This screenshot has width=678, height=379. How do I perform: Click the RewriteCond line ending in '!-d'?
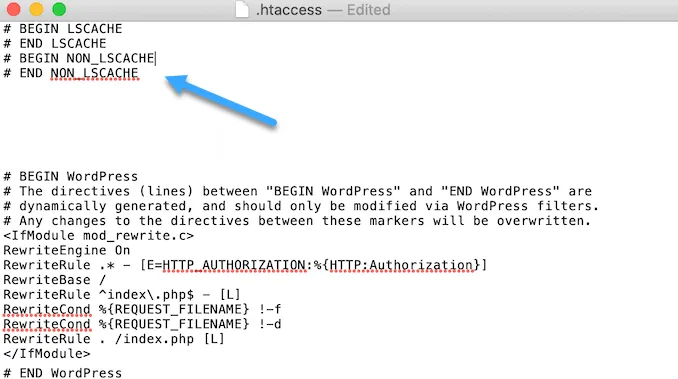[142, 324]
